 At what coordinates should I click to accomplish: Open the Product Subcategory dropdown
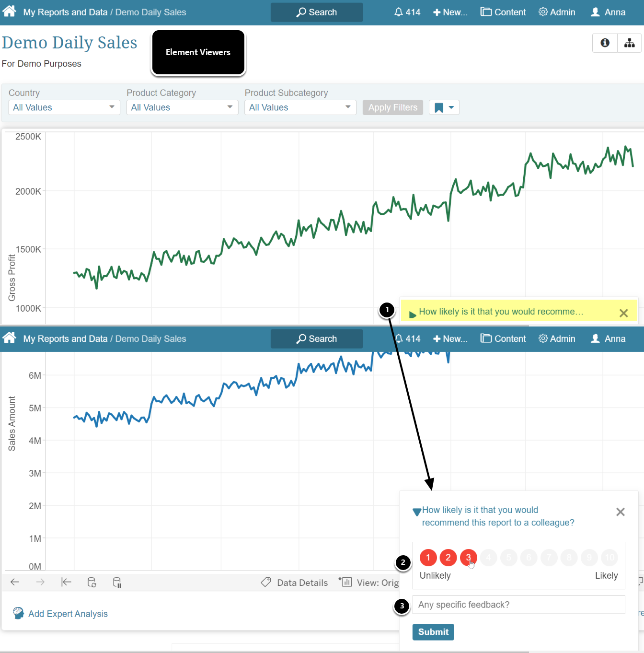tap(300, 107)
